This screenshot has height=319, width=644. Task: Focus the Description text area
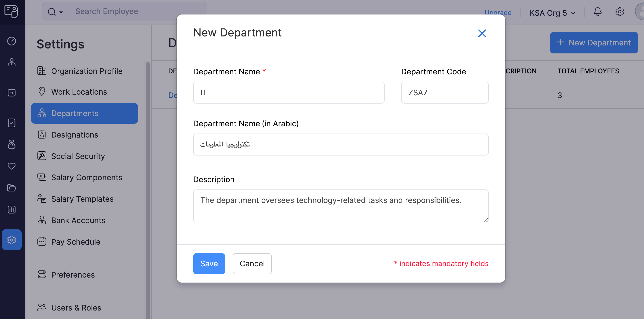(x=340, y=206)
